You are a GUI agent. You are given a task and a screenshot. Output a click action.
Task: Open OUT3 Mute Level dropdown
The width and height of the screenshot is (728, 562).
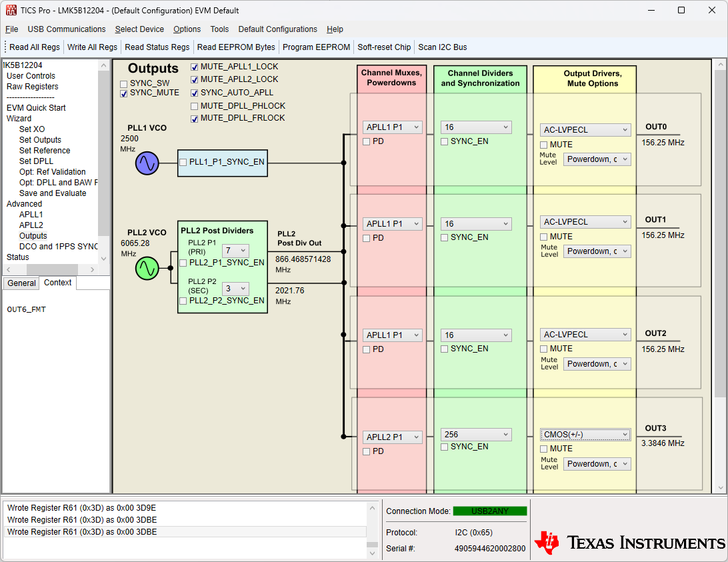click(597, 464)
